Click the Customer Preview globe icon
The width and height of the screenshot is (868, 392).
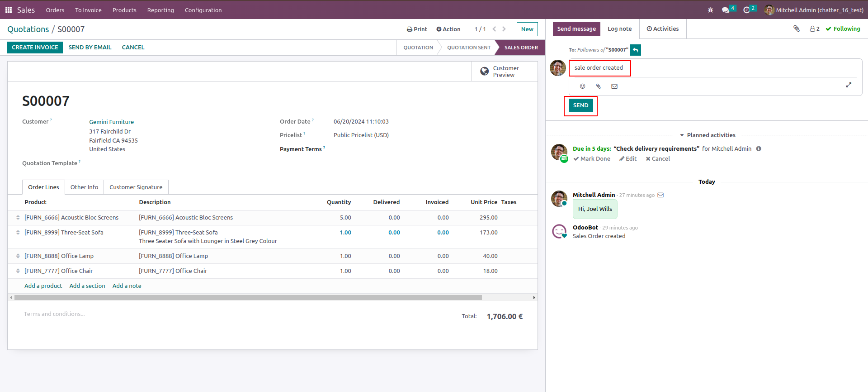485,72
